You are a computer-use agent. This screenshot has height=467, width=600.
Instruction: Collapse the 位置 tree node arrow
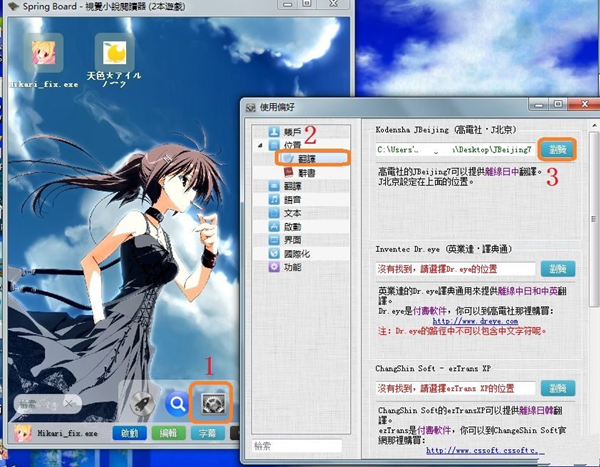point(261,145)
